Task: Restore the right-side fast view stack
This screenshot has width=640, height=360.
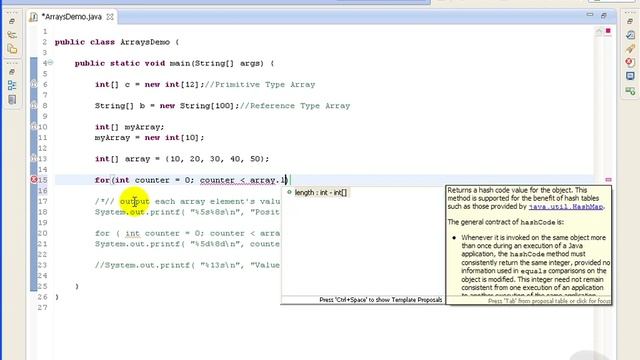Action: coord(630,21)
